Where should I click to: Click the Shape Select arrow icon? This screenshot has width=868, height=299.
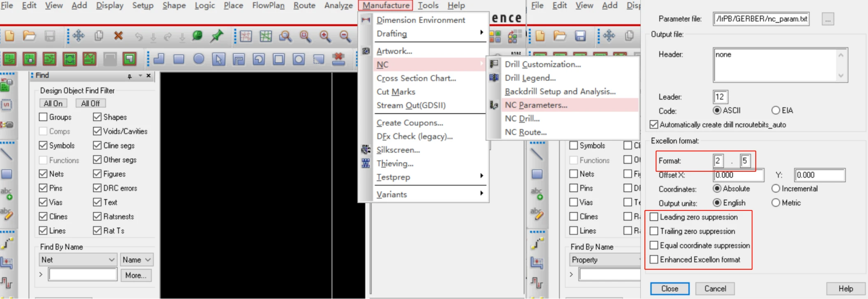219,59
